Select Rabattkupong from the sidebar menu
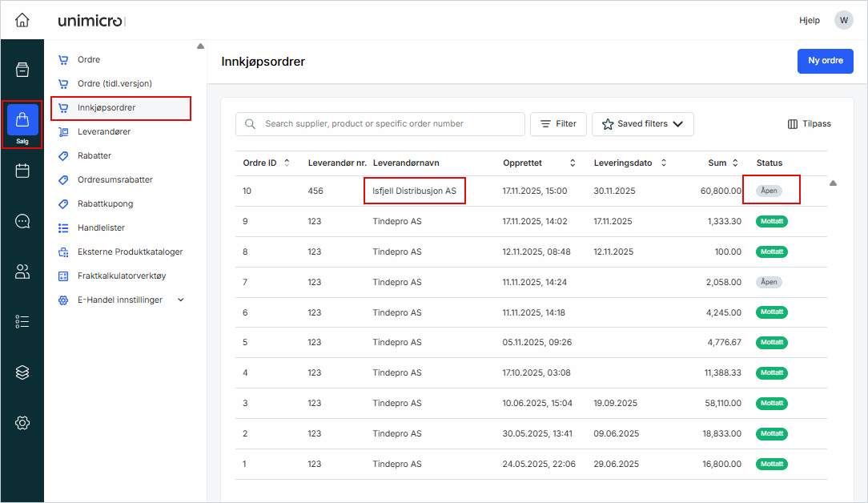The width and height of the screenshot is (868, 503). pos(105,203)
